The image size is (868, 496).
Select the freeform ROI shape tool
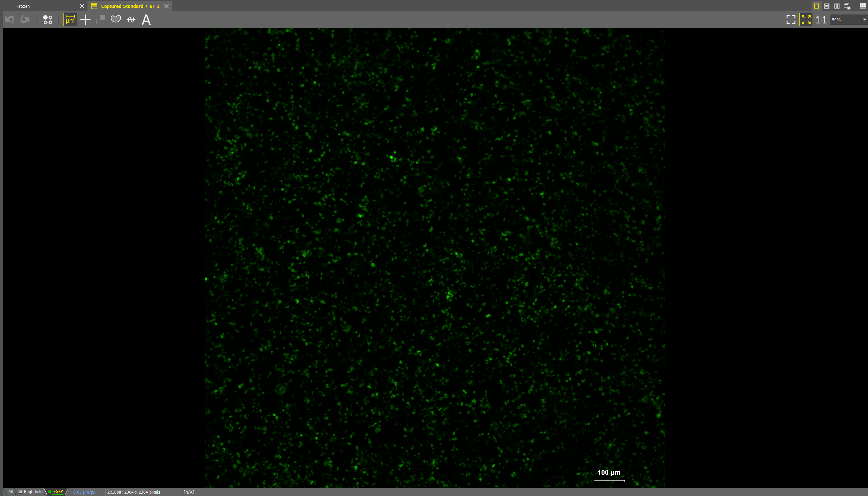pos(116,19)
